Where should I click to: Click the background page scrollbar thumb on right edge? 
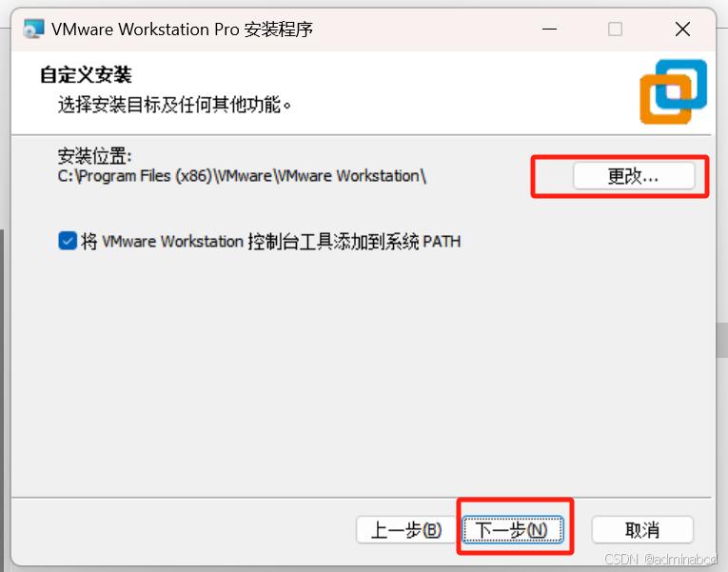(x=722, y=341)
